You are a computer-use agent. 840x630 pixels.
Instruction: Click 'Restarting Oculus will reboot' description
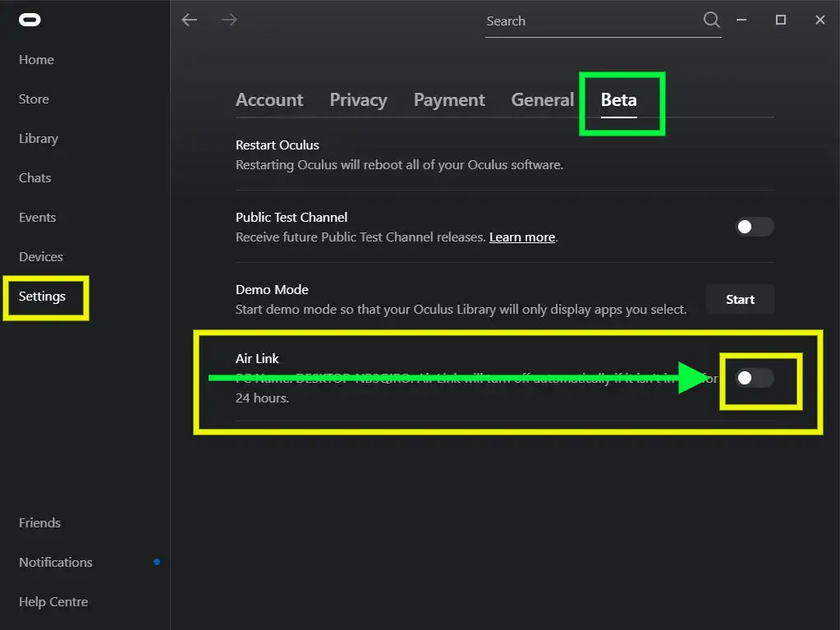pos(399,165)
